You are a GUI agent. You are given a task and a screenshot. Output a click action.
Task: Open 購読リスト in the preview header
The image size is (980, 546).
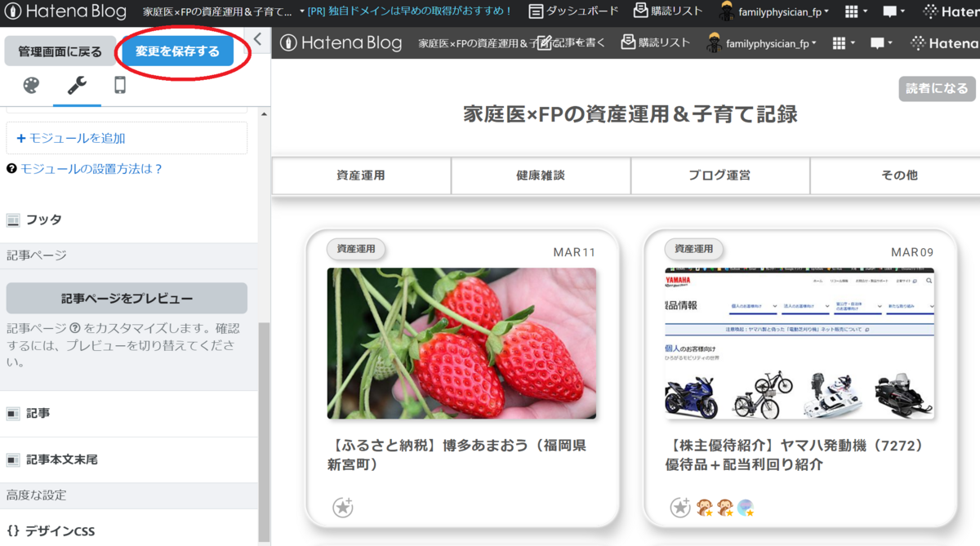[x=655, y=42]
